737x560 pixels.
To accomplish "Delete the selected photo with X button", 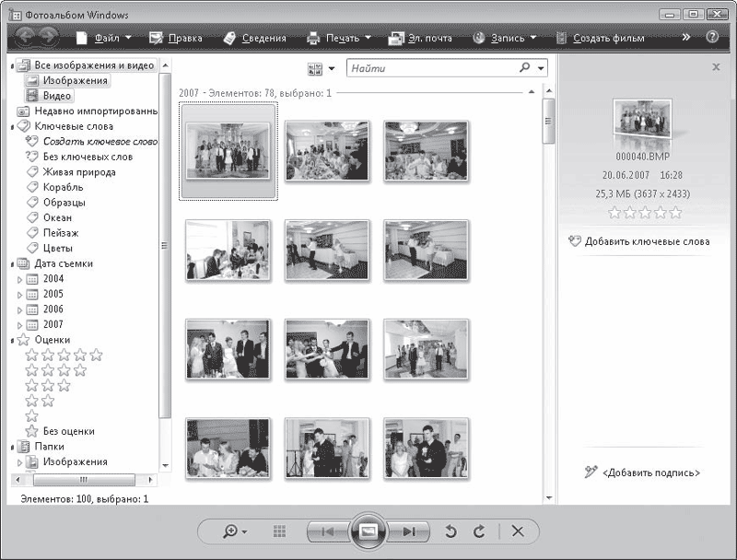I will coord(518,531).
